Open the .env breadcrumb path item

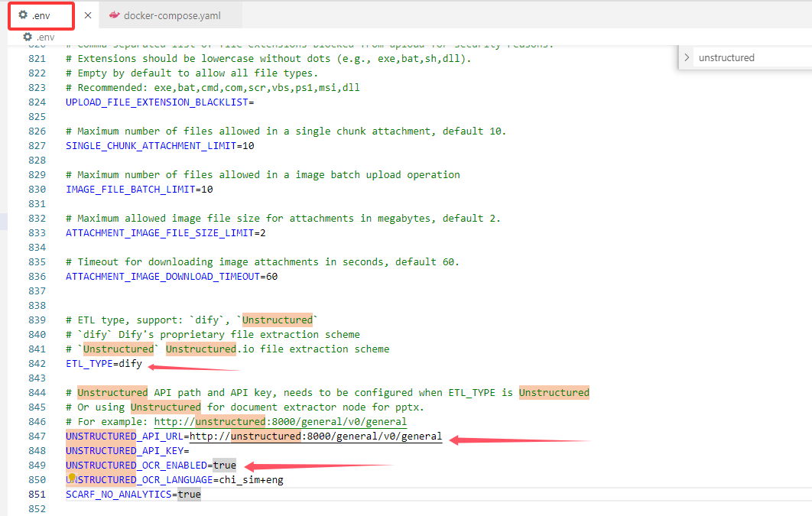click(44, 37)
